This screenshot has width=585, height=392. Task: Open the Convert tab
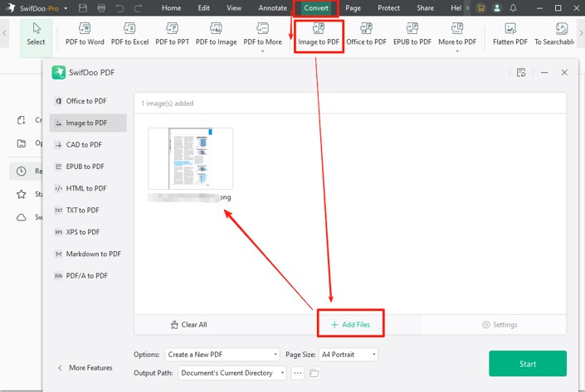[316, 7]
